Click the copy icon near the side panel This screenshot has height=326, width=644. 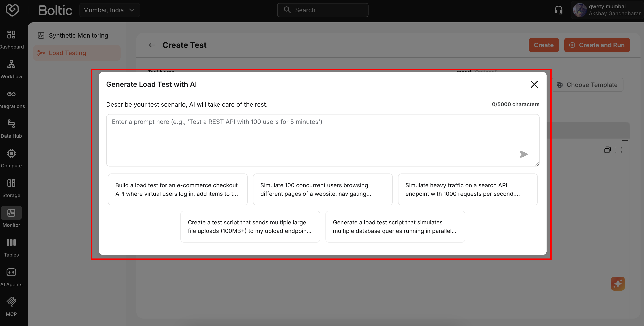pyautogui.click(x=607, y=150)
